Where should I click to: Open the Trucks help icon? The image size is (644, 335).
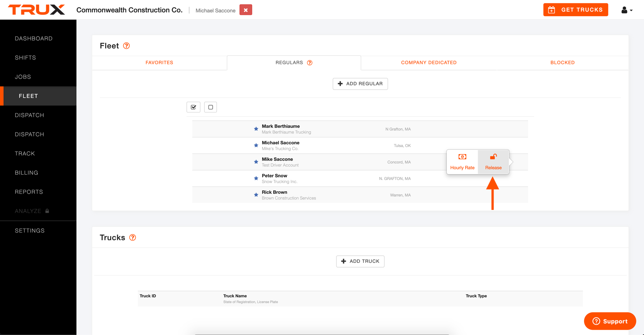[132, 238]
